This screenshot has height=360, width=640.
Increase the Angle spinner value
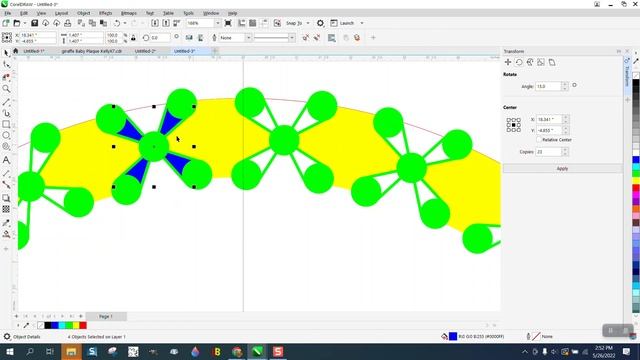(565, 84)
